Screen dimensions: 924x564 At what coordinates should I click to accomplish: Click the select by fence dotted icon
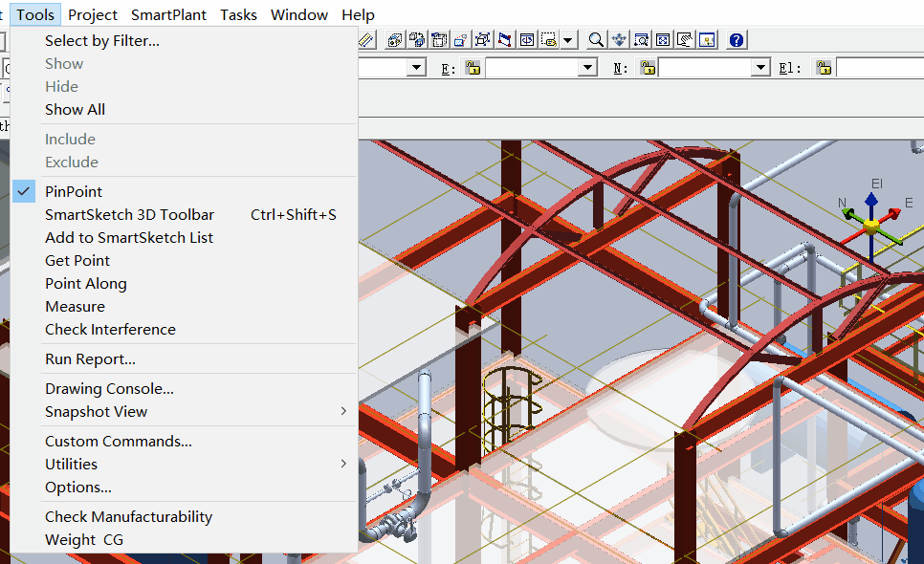point(549,40)
